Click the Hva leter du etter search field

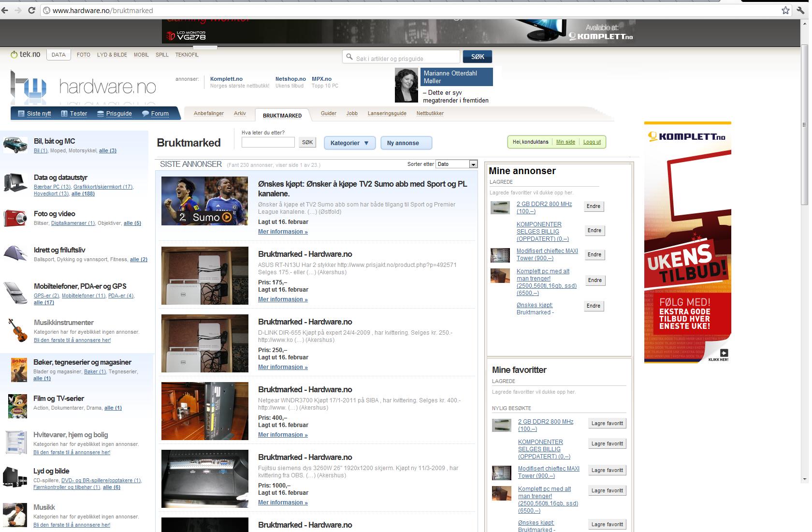[268, 142]
